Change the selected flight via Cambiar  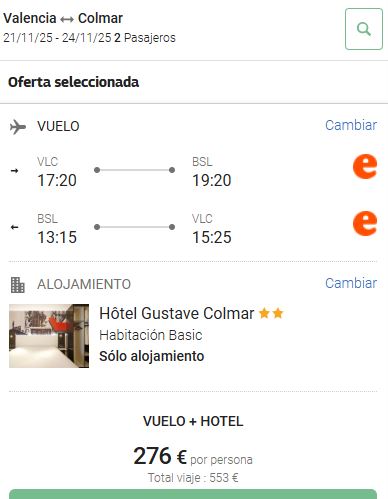pyautogui.click(x=351, y=125)
